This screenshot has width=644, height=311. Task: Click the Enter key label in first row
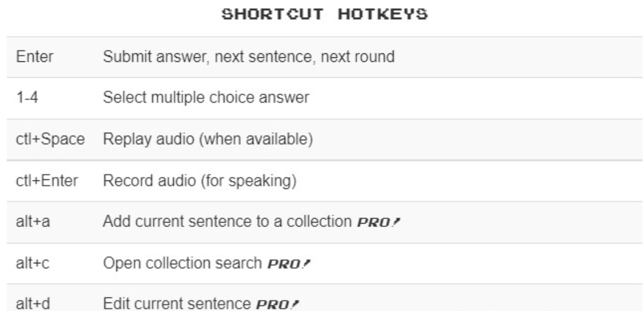click(35, 57)
